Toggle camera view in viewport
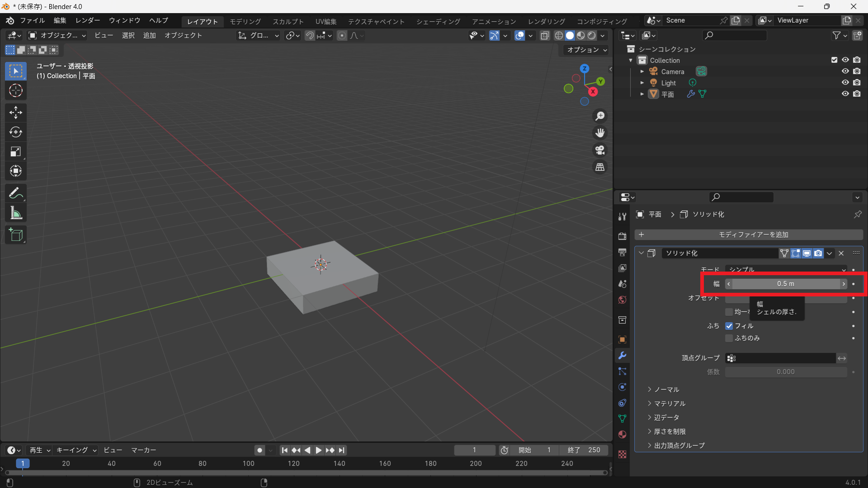 pos(600,150)
